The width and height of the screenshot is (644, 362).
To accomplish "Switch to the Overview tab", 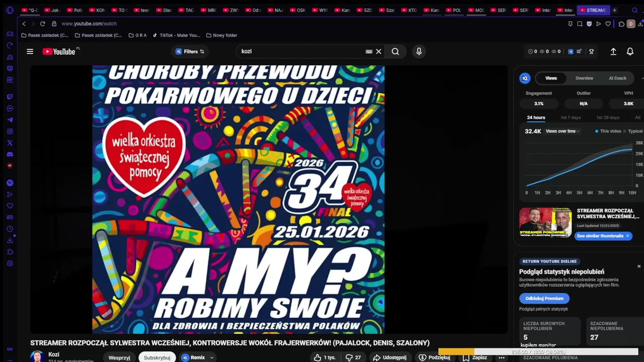I will pos(584,78).
